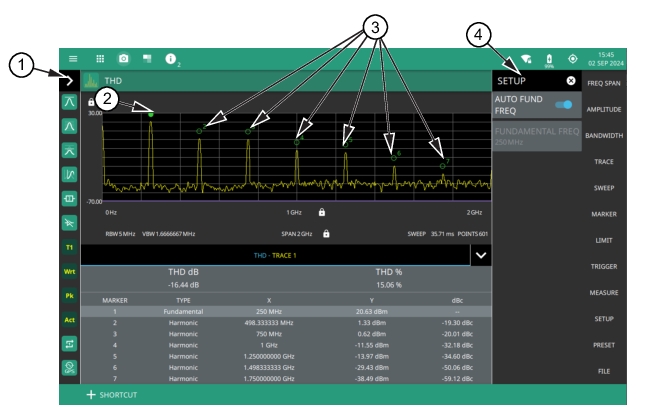This screenshot has height=410, width=648.
Task: Click the GPS location status icon
Action: point(573,59)
